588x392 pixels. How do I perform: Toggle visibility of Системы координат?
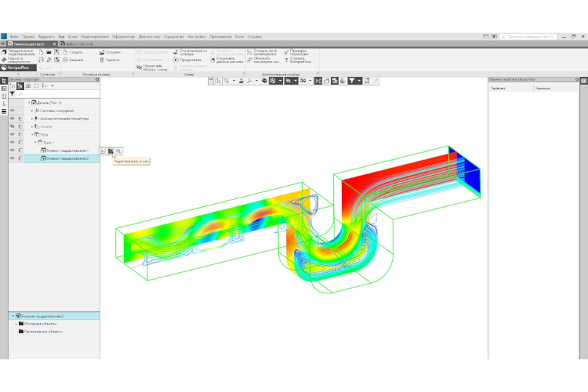12,110
